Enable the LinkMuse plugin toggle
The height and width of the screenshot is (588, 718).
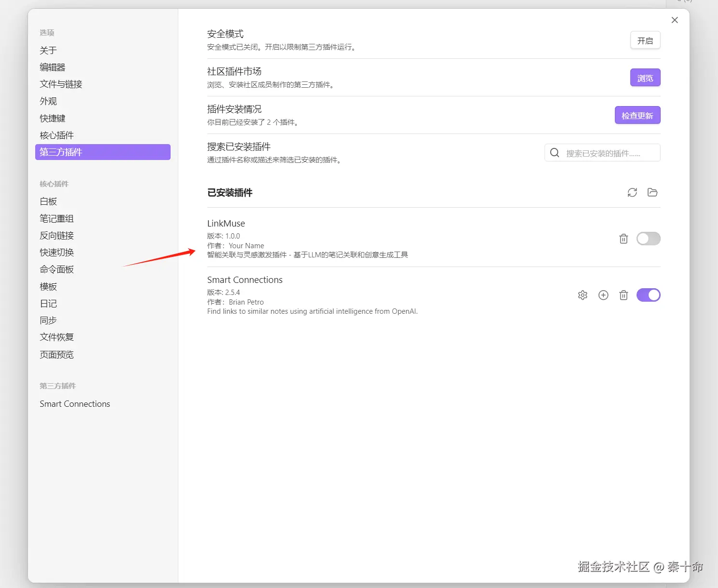[648, 239]
